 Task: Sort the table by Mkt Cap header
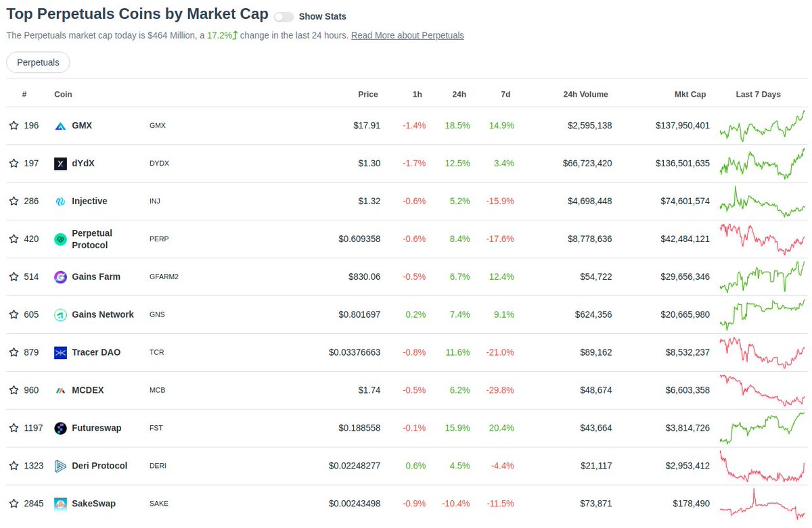[x=690, y=94]
